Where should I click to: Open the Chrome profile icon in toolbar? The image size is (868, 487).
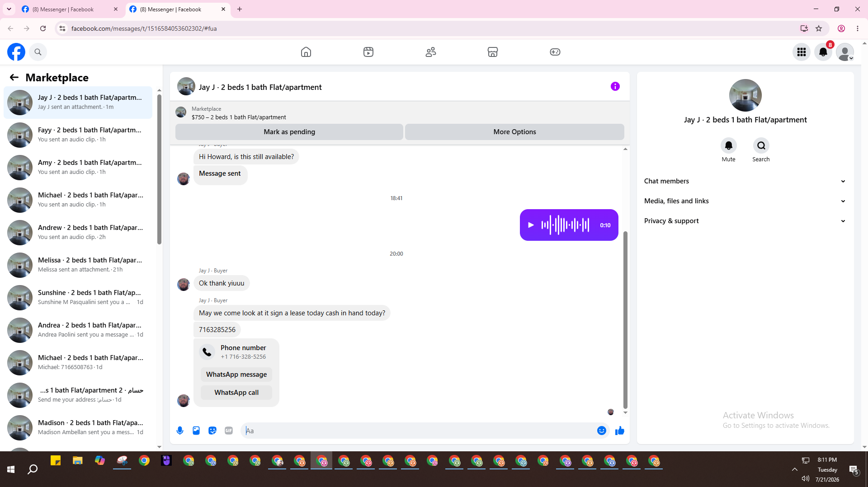[841, 28]
